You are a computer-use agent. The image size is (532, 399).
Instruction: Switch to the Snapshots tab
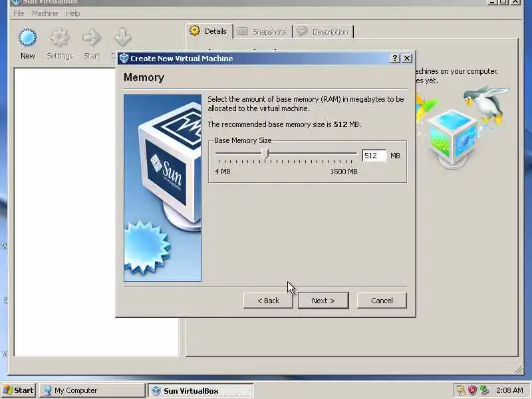click(x=263, y=32)
